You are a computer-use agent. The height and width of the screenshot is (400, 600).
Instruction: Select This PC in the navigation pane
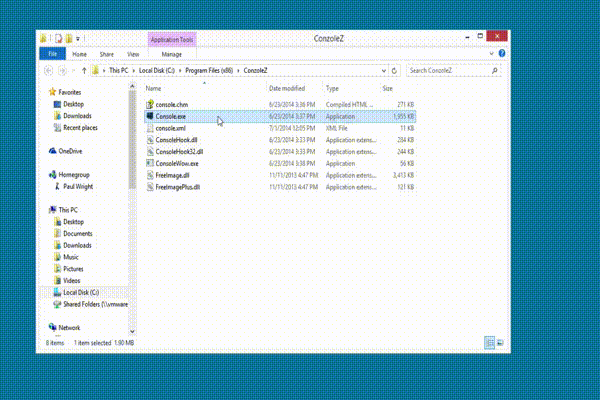tap(68, 210)
